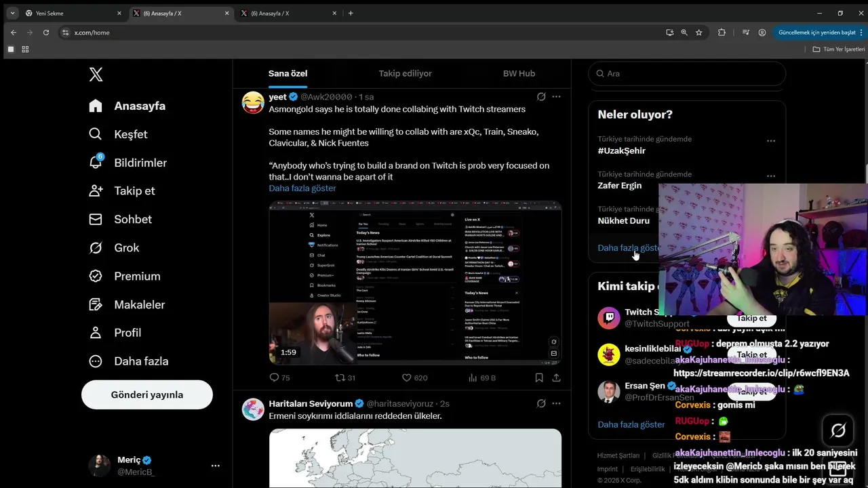Click Hizmet Şartları footer link
The image size is (868, 488).
[618, 455]
